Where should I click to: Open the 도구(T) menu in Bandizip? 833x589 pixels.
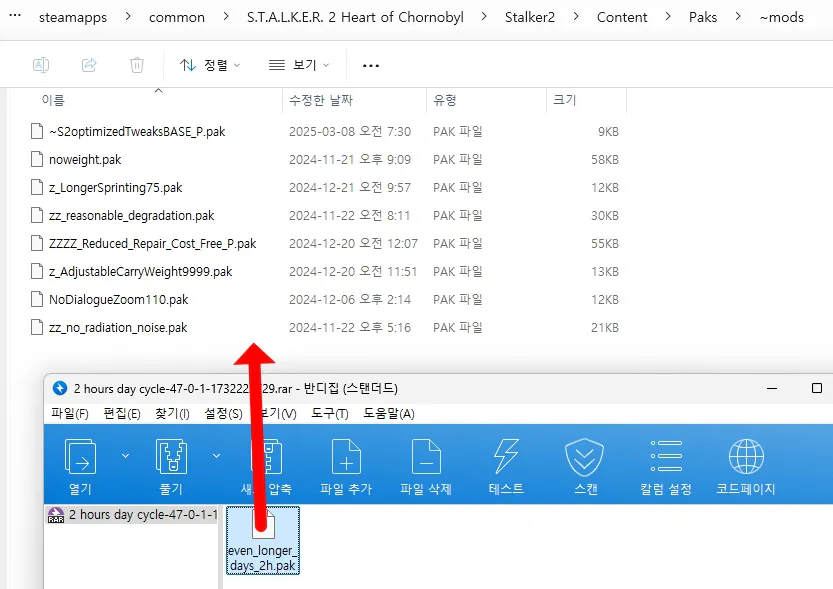[329, 413]
